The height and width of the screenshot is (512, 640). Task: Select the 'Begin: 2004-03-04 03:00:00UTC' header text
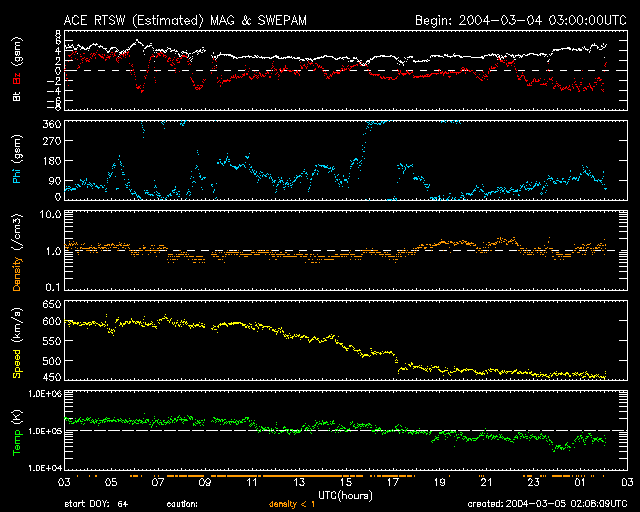(521, 20)
